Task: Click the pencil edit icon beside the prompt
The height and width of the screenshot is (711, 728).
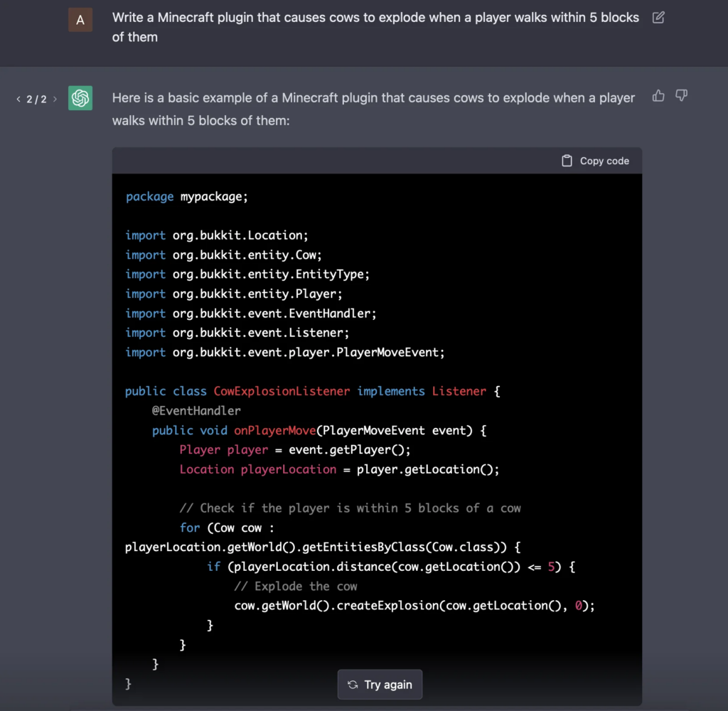Action: coord(658,18)
